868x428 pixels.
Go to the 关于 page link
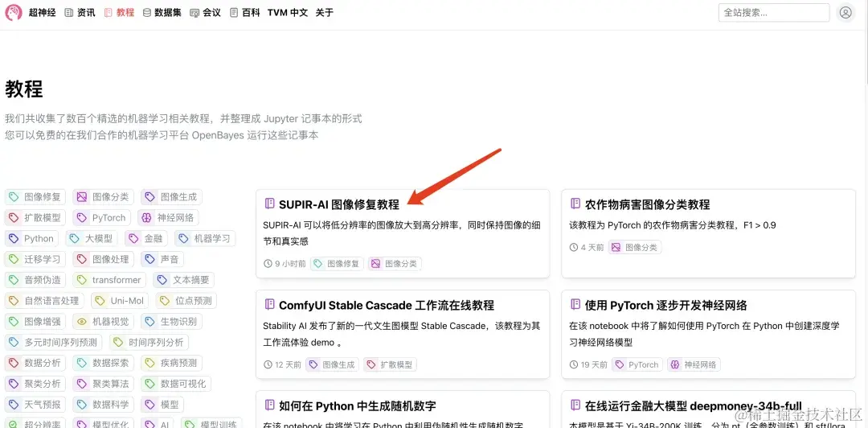(x=325, y=12)
